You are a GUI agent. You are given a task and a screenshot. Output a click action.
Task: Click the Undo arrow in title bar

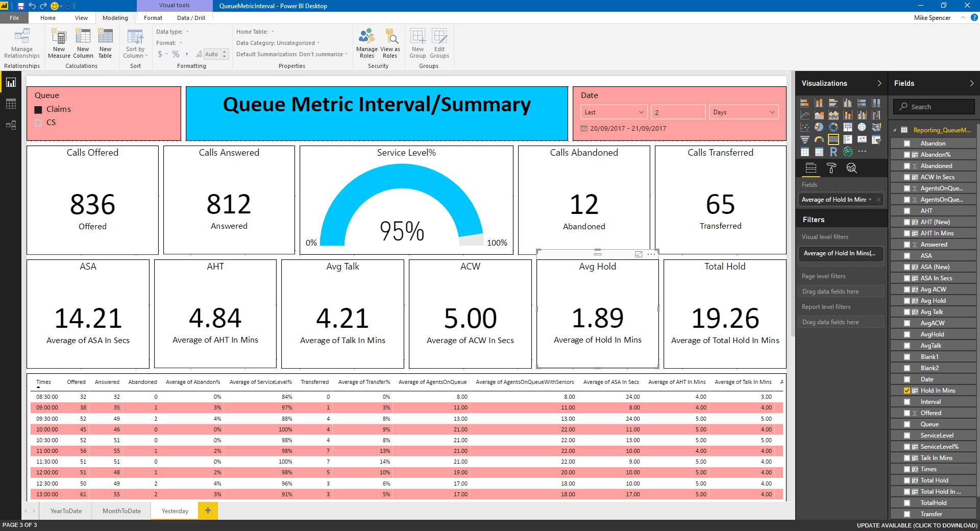coord(32,6)
